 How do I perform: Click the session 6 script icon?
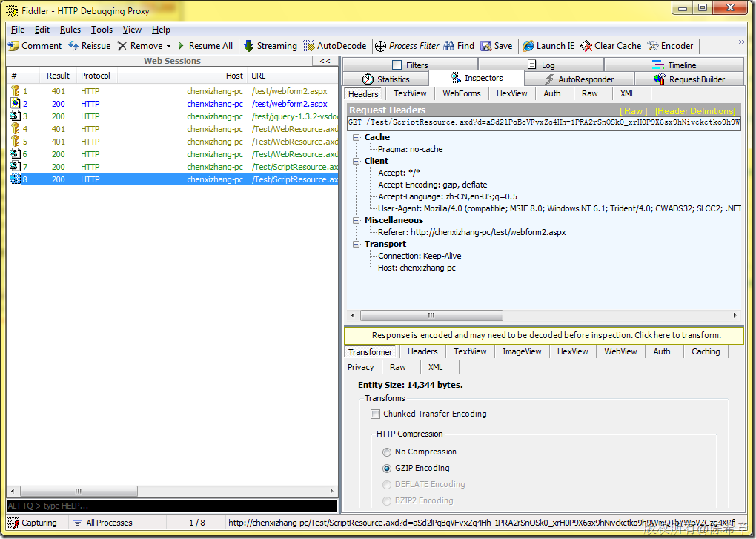pyautogui.click(x=15, y=153)
